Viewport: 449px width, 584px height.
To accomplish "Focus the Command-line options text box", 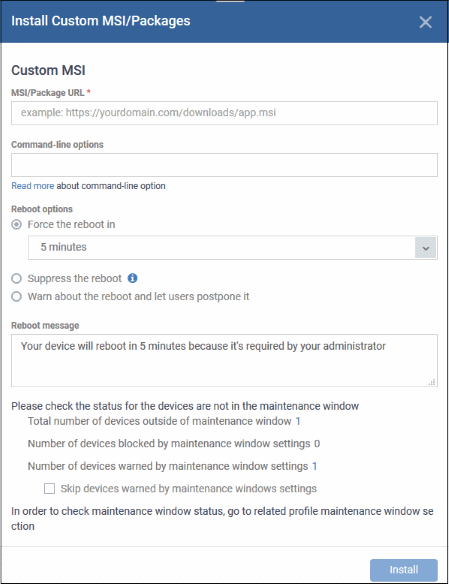I will point(224,165).
